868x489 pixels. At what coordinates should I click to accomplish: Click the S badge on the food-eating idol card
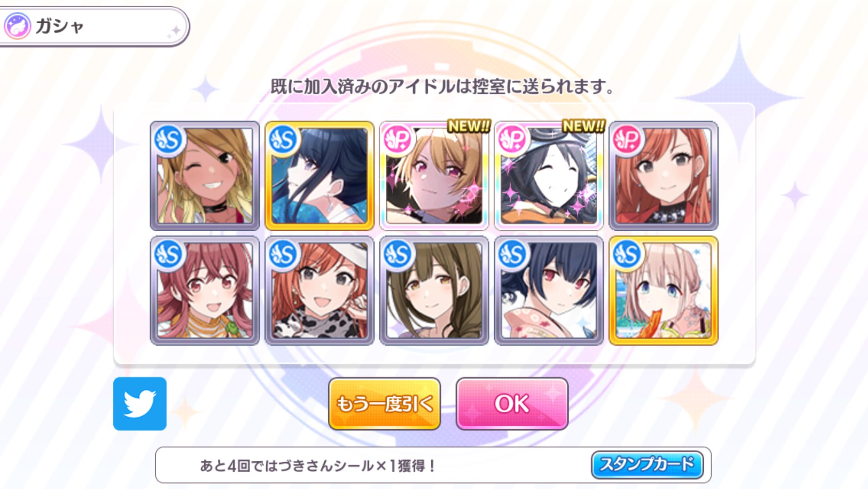(x=627, y=254)
